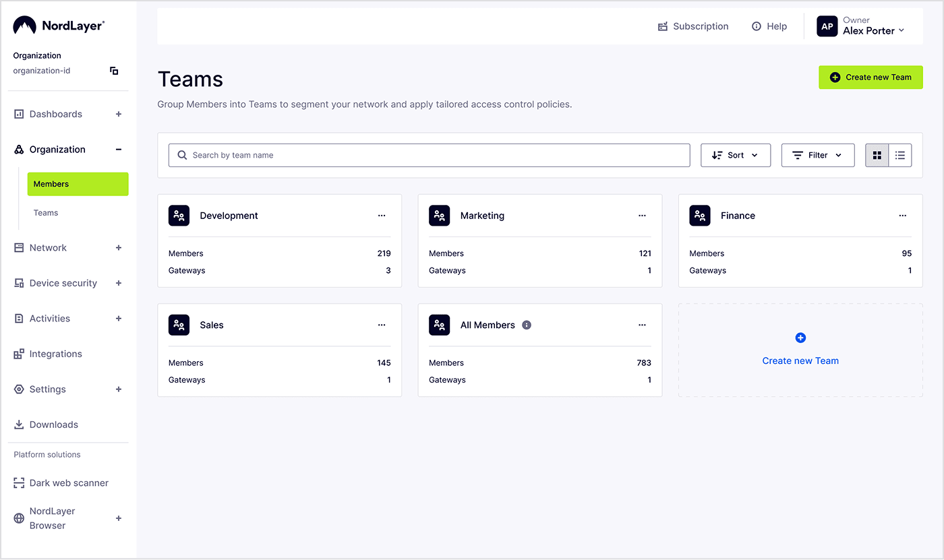Click the green Create new Team button
Viewport: 944px width, 560px height.
(871, 77)
